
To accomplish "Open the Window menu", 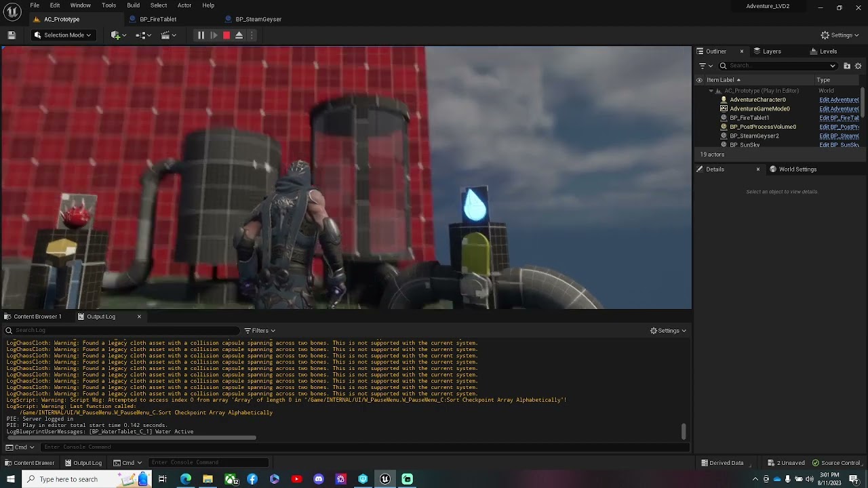I will click(x=81, y=5).
